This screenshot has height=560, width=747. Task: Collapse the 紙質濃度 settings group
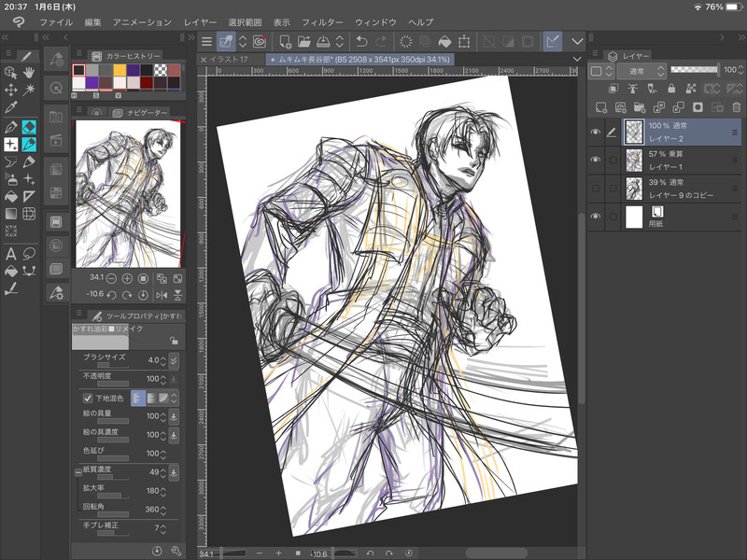[78, 473]
